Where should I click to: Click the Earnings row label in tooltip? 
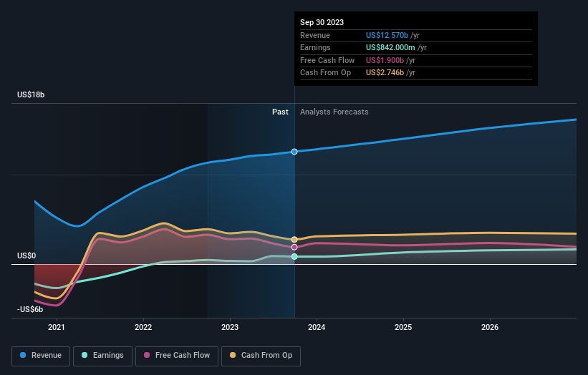tap(315, 47)
